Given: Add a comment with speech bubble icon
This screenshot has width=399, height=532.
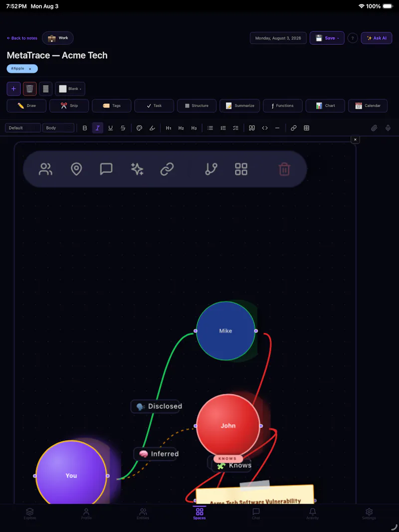Looking at the screenshot, I should coord(106,169).
